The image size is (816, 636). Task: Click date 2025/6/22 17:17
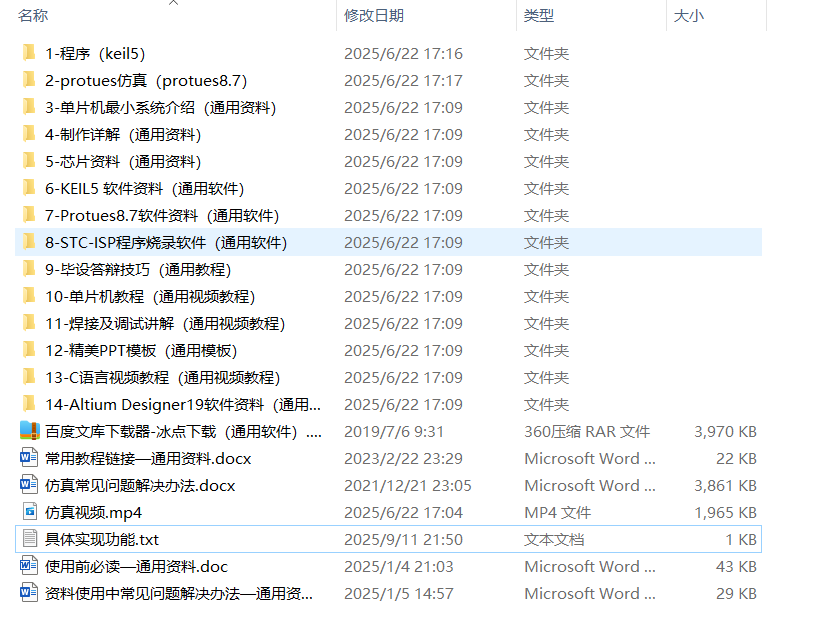403,81
